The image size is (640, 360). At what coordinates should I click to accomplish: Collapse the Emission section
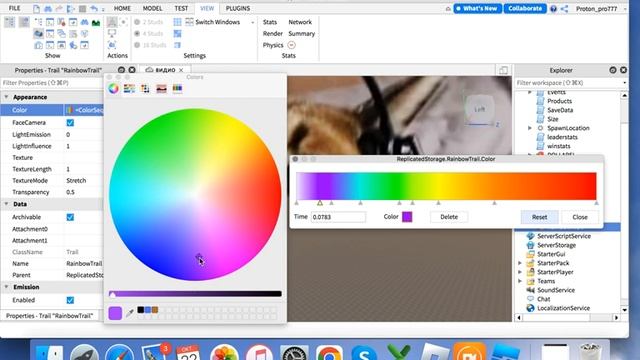pyautogui.click(x=6, y=287)
